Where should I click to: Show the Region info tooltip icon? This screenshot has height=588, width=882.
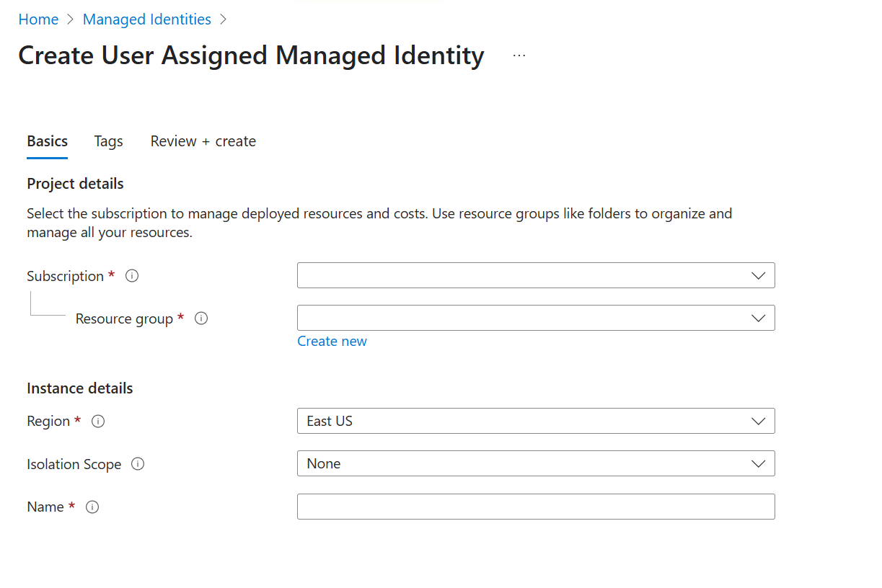pyautogui.click(x=98, y=422)
